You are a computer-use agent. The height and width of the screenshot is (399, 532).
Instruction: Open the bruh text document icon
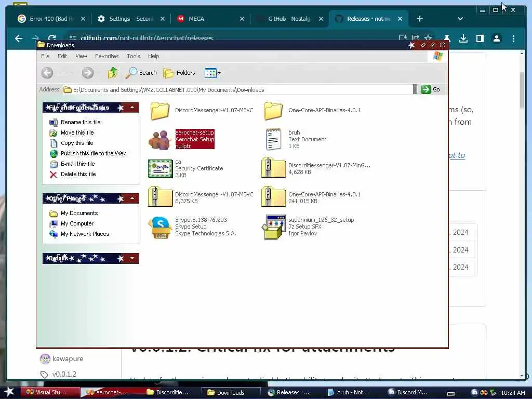(x=274, y=139)
